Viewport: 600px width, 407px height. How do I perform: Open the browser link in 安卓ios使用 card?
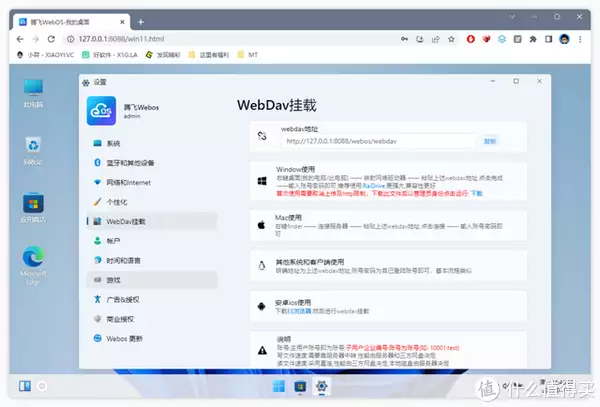click(299, 311)
